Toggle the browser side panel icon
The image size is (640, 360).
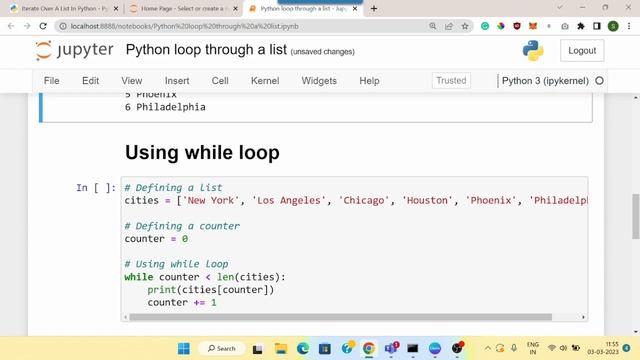[597, 26]
